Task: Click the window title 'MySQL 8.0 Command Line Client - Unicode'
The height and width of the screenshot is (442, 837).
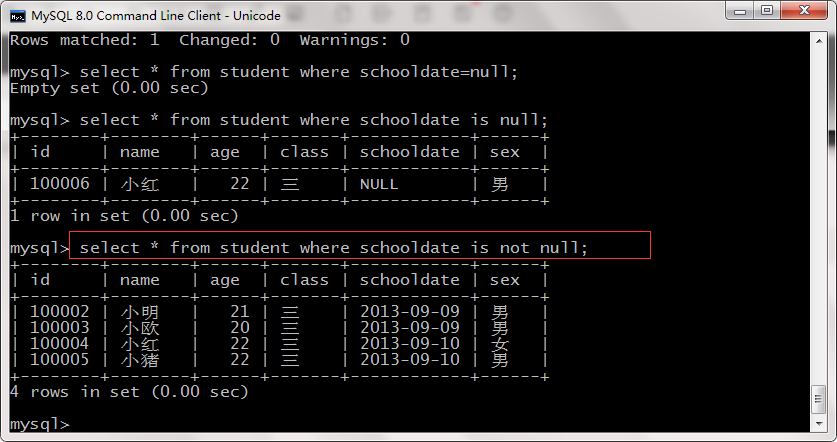Action: coord(156,16)
